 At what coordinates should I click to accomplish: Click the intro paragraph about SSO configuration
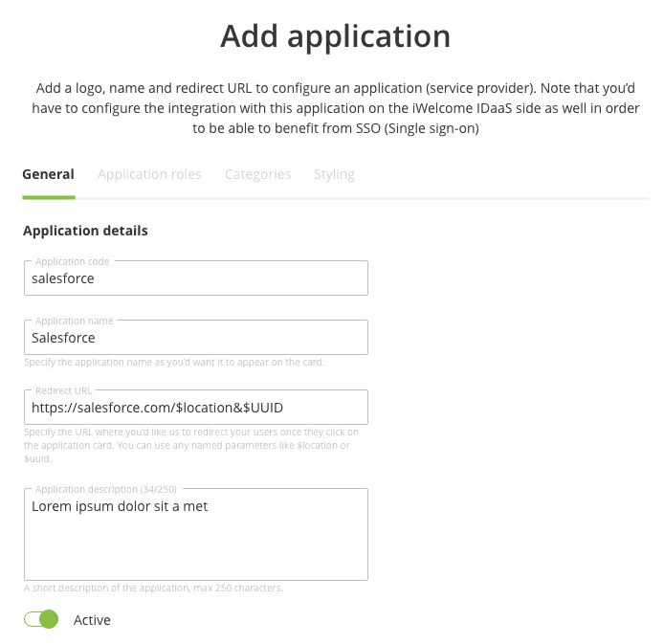(335, 107)
